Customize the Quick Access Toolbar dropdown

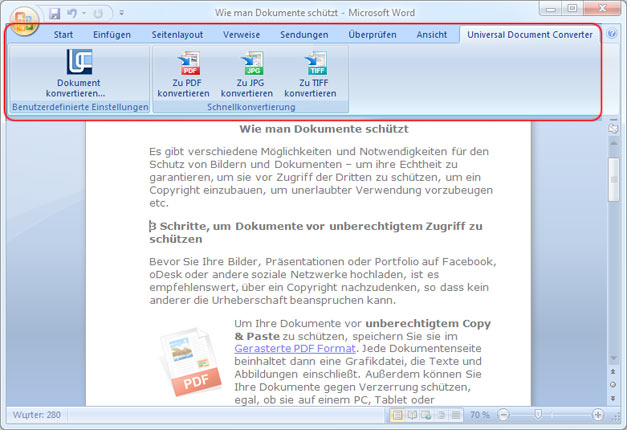[122, 13]
